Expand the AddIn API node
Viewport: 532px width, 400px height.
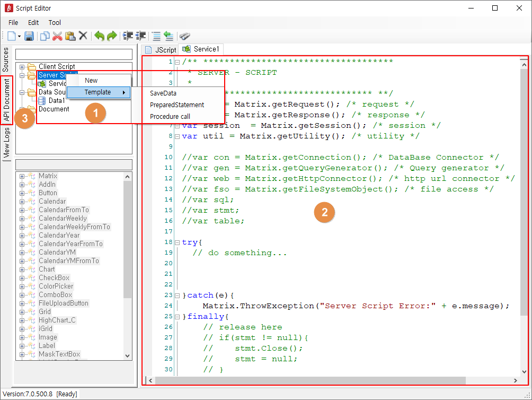(x=22, y=185)
